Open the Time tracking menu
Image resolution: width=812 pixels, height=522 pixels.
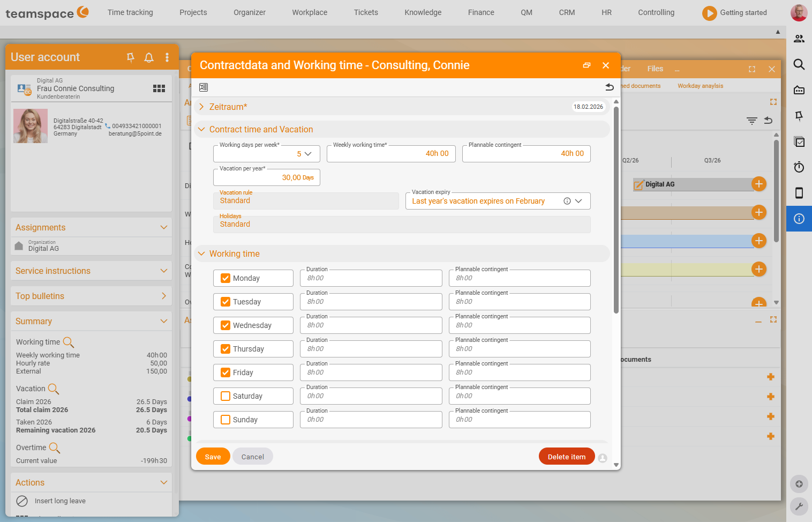pyautogui.click(x=130, y=12)
